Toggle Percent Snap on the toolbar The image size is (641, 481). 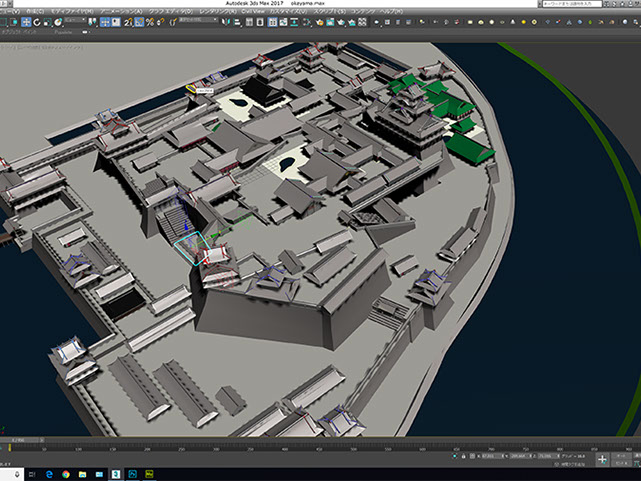point(150,22)
